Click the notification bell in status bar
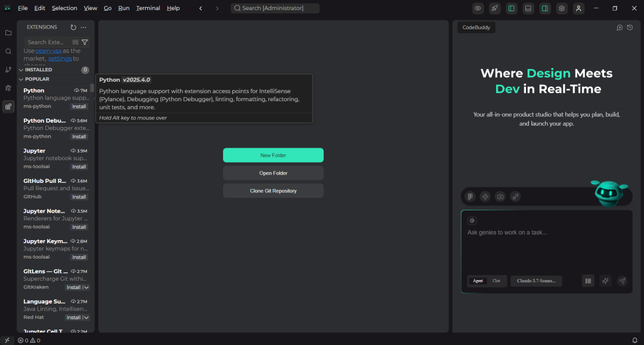 pyautogui.click(x=634, y=340)
